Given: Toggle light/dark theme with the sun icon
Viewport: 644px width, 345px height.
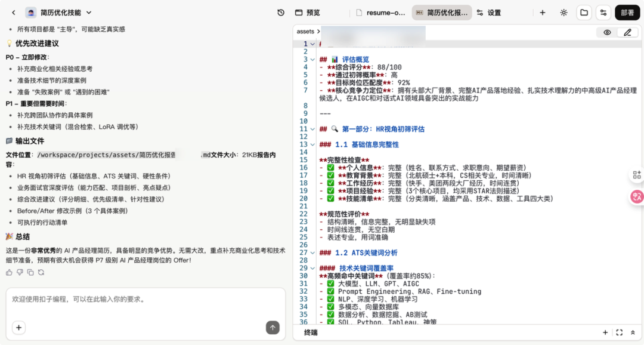Looking at the screenshot, I should pyautogui.click(x=563, y=13).
